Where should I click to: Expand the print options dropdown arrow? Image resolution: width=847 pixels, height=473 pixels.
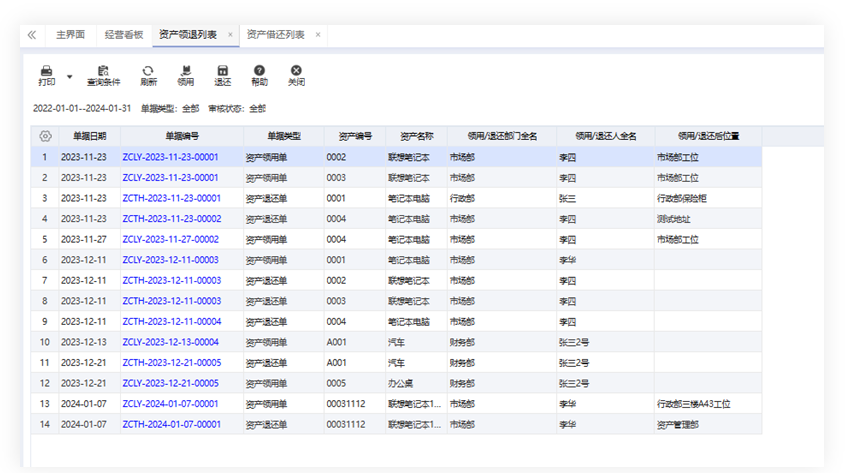[69, 76]
